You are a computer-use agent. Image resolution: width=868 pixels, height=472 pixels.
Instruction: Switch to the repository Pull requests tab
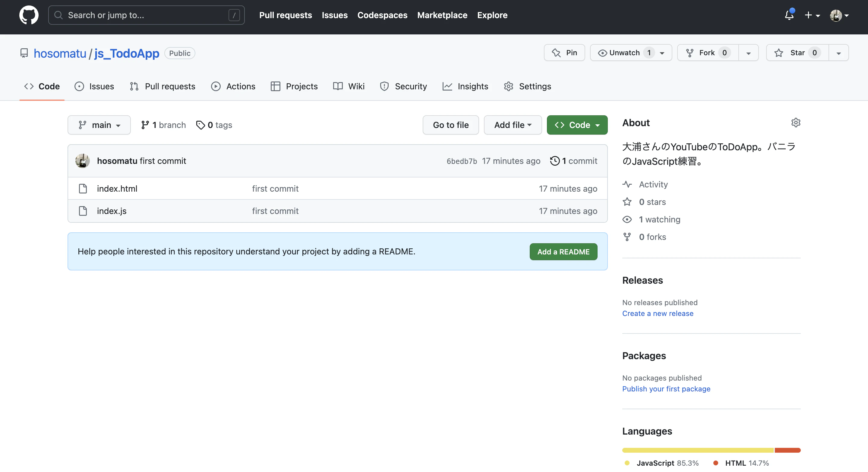163,86
